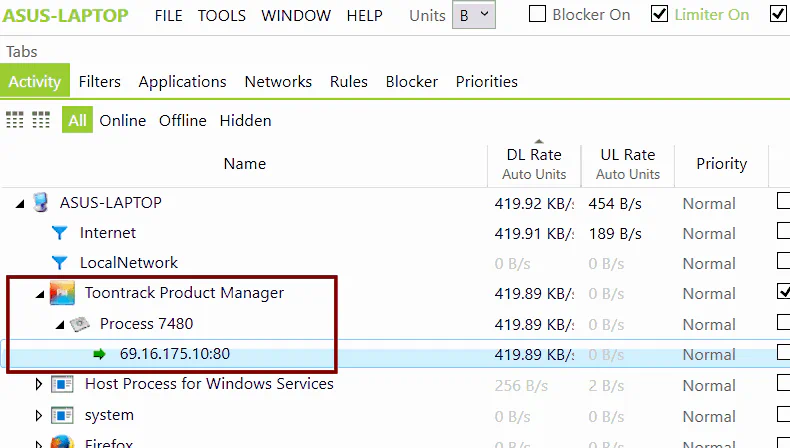Click the ASUS-LAPTOP computer icon
This screenshot has width=790, height=448.
[41, 203]
